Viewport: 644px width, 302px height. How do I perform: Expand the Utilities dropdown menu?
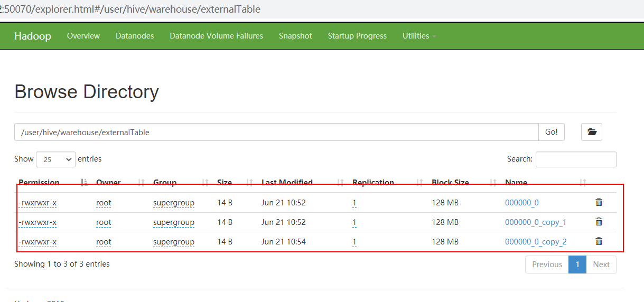pos(419,36)
